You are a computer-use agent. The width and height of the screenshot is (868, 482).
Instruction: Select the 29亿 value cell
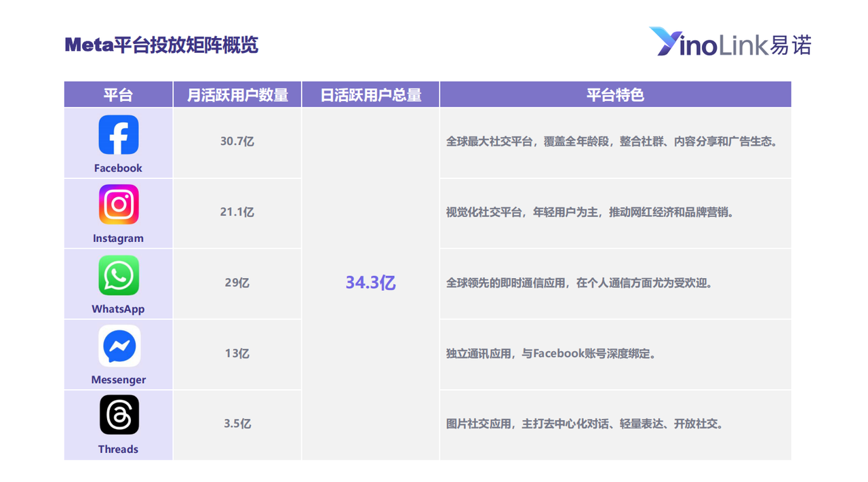click(237, 283)
